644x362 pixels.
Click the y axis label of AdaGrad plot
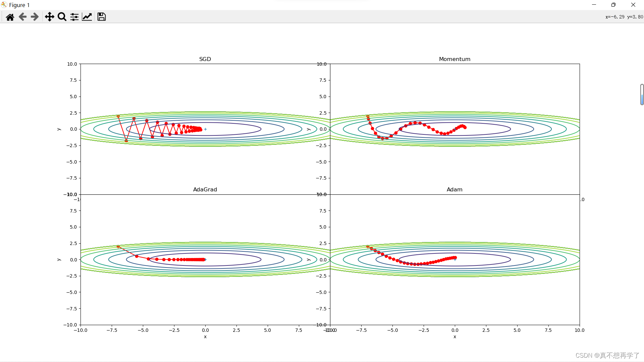tap(59, 259)
